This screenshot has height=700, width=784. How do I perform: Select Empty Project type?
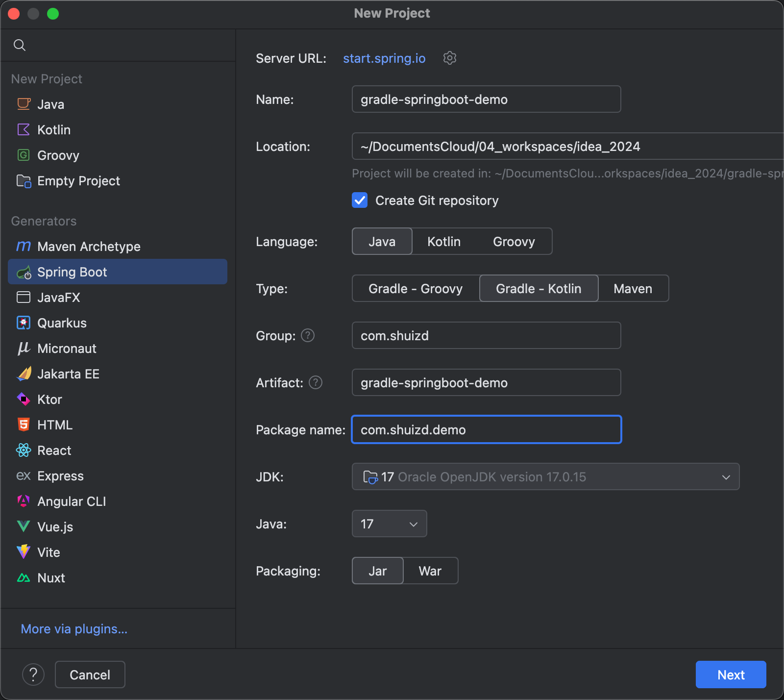coord(118,180)
